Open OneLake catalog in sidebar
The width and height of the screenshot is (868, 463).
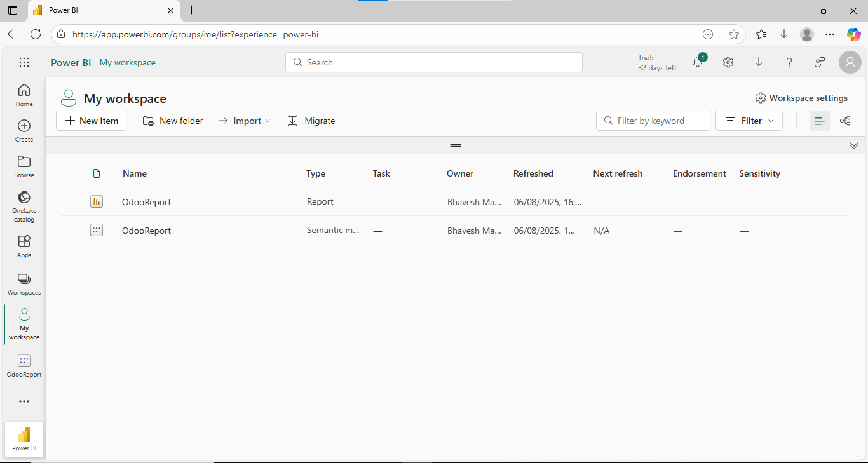24,206
